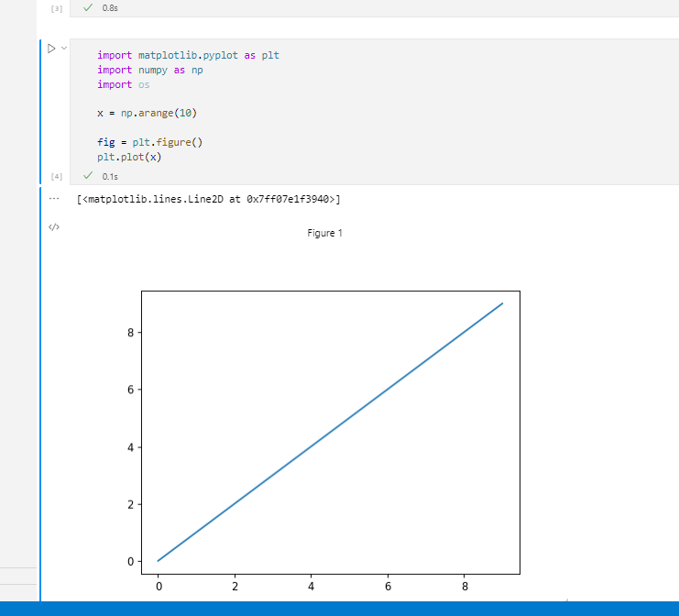The width and height of the screenshot is (679, 616).
Task: Click the 0.8s execution time
Action: 110,8
